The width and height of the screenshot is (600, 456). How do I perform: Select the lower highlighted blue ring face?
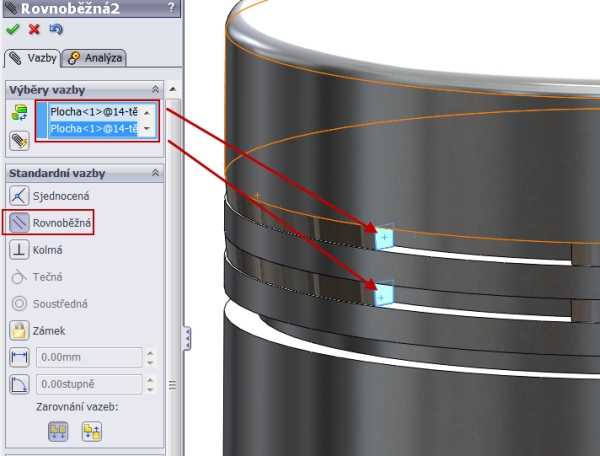pyautogui.click(x=384, y=293)
